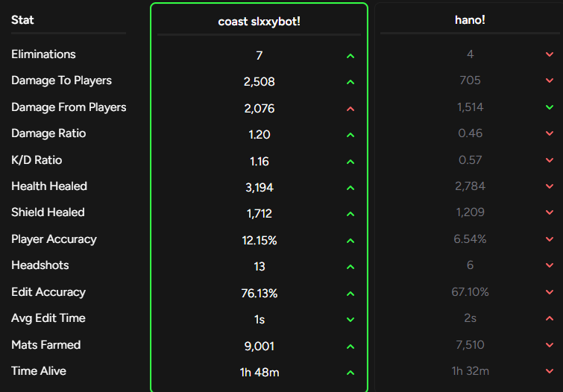Viewport: 563px width, 392px height.
Task: Click the Damage To Players label
Action: tap(61, 80)
